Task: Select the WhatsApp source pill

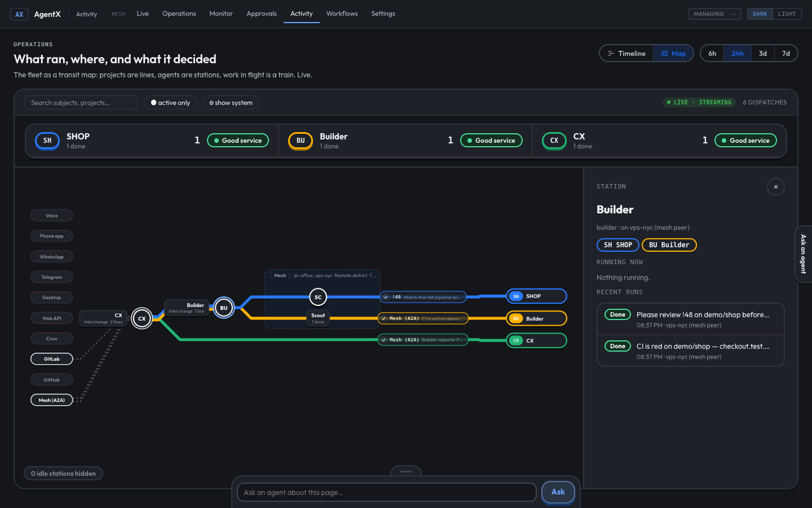Action: (x=52, y=257)
